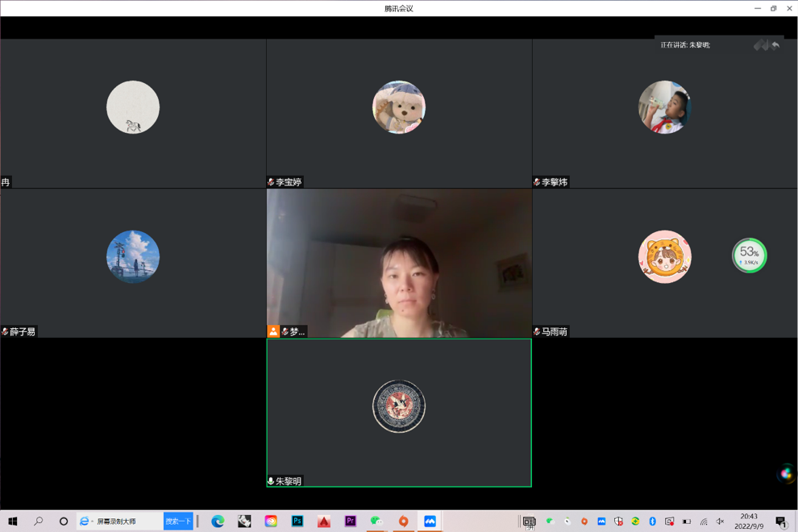Click the 搜索一下 search button
Image resolution: width=798 pixels, height=532 pixels.
coord(177,520)
